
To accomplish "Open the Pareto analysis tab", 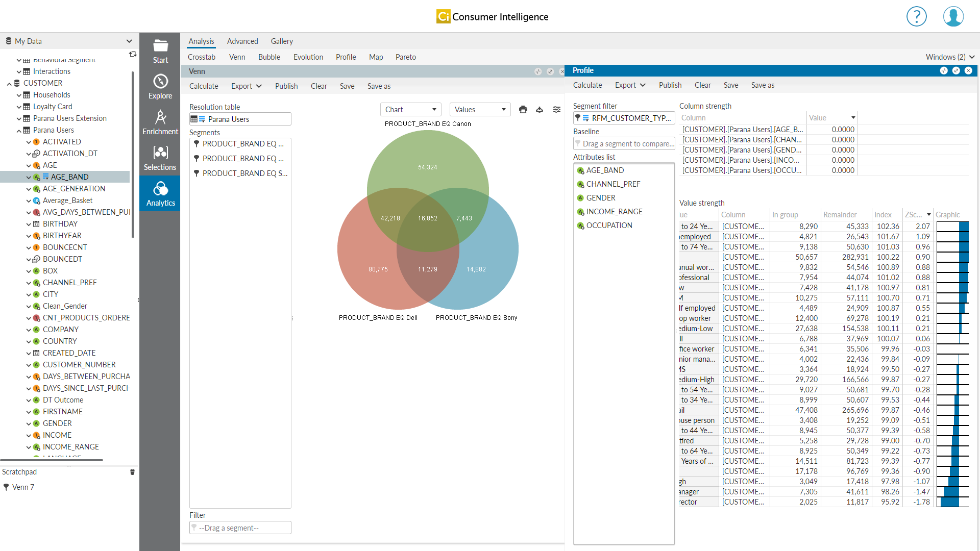I will click(x=405, y=57).
